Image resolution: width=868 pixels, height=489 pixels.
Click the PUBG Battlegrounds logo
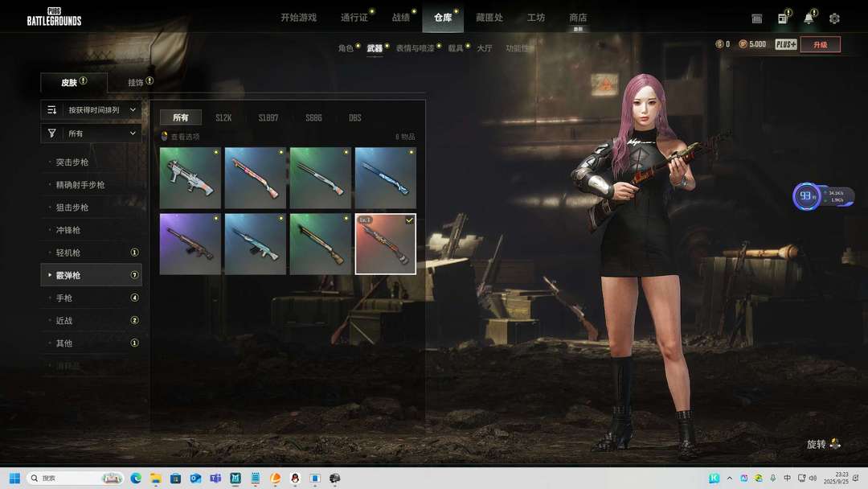click(54, 17)
